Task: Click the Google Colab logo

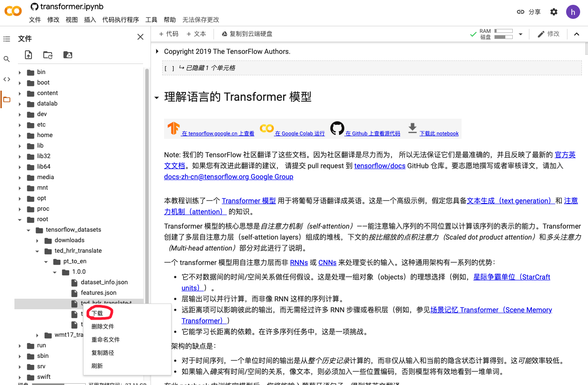Action: (13, 11)
